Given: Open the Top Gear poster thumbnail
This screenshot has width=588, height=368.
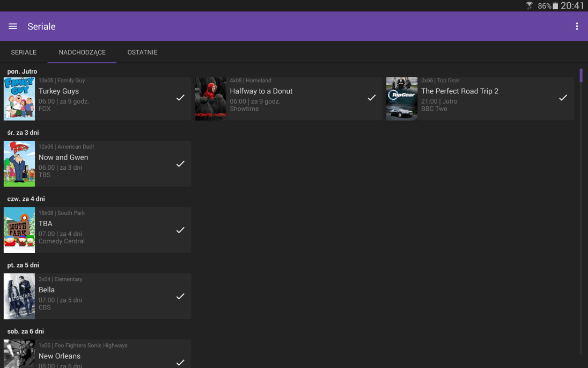Looking at the screenshot, I should [x=402, y=99].
